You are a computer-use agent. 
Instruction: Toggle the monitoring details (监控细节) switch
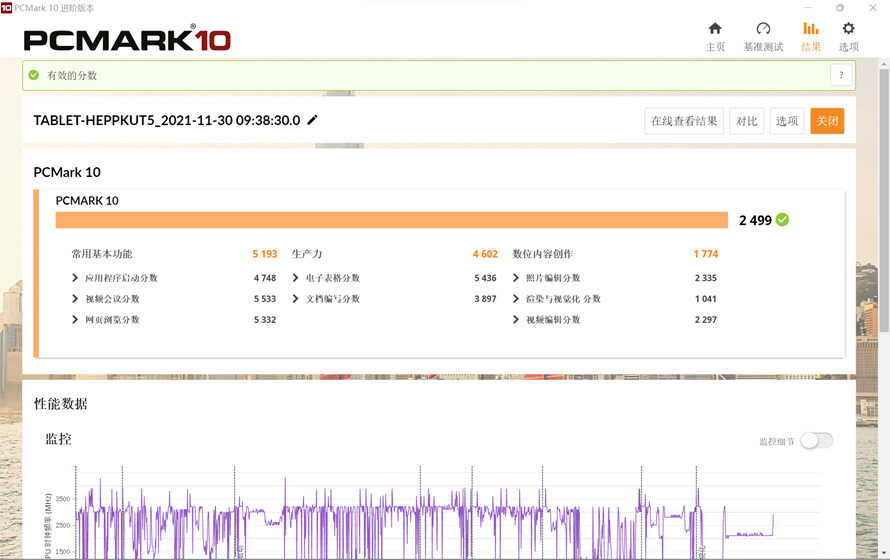point(816,441)
